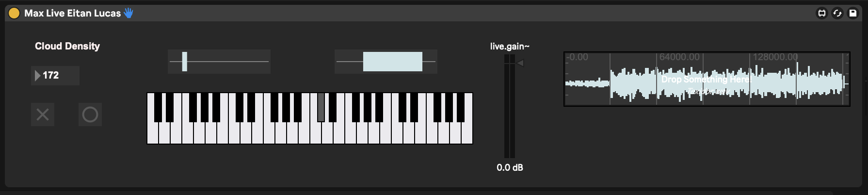Click the Max Live Eitan Lucas device title
This screenshot has width=868, height=195.
(72, 13)
